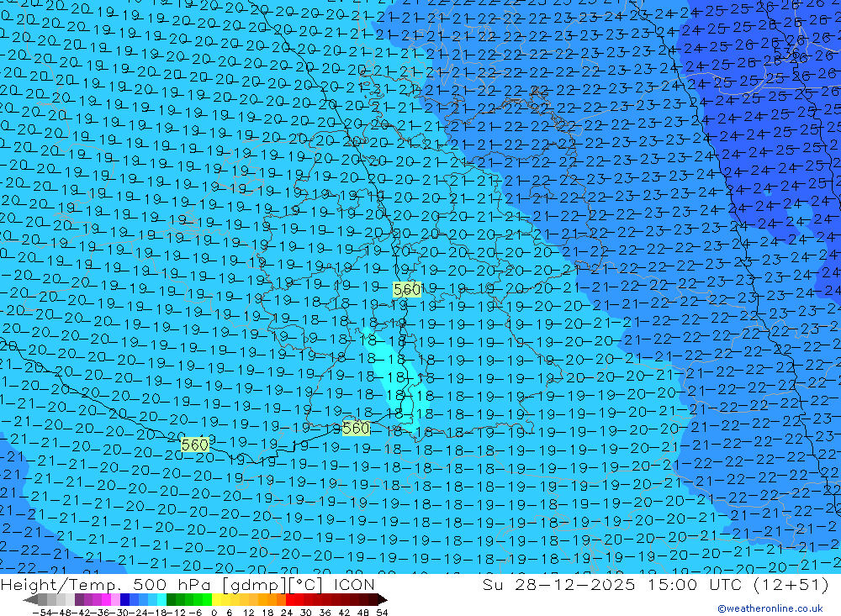Open the weatheronline.co.uk copyright link
The width and height of the screenshot is (841, 616).
click(770, 608)
